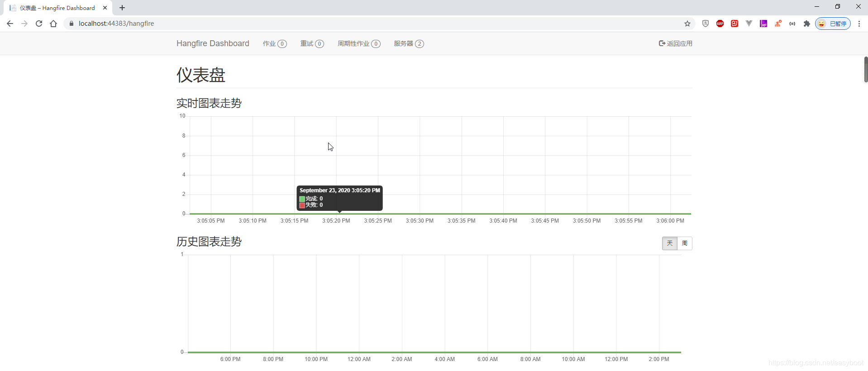Bookmark this page with the star icon

[x=687, y=24]
